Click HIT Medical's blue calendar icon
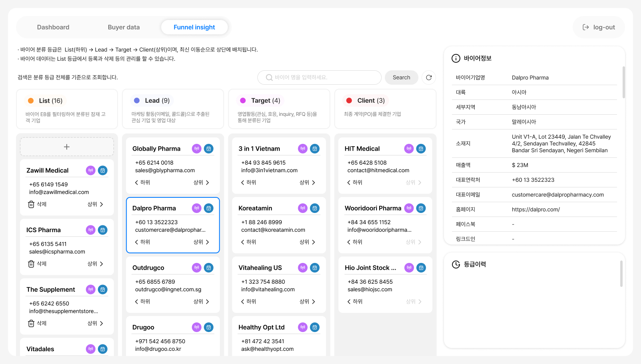641x364 pixels. [421, 149]
